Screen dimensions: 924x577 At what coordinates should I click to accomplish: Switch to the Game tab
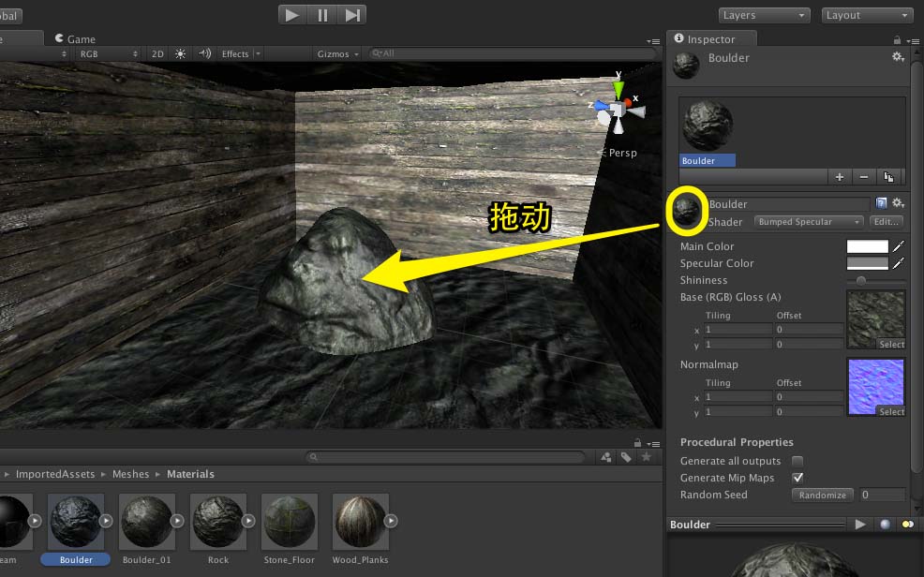point(75,38)
